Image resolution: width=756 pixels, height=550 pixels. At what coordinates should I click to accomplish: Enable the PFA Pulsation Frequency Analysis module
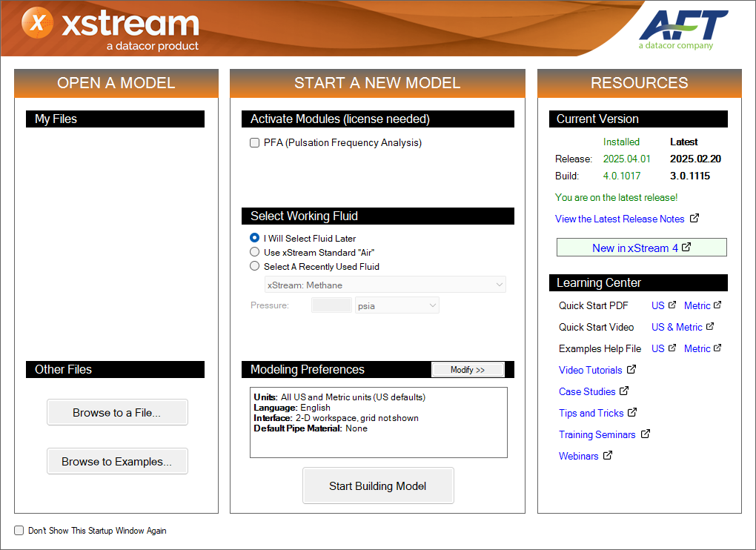pyautogui.click(x=254, y=142)
